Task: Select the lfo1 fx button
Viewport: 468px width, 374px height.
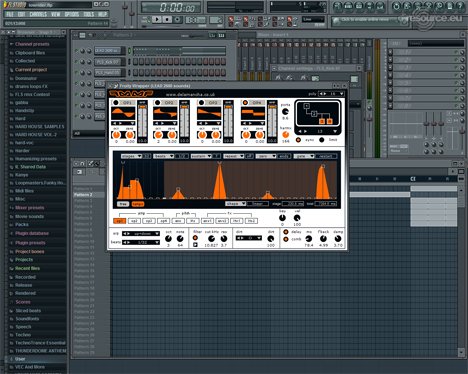Action: pos(237,221)
